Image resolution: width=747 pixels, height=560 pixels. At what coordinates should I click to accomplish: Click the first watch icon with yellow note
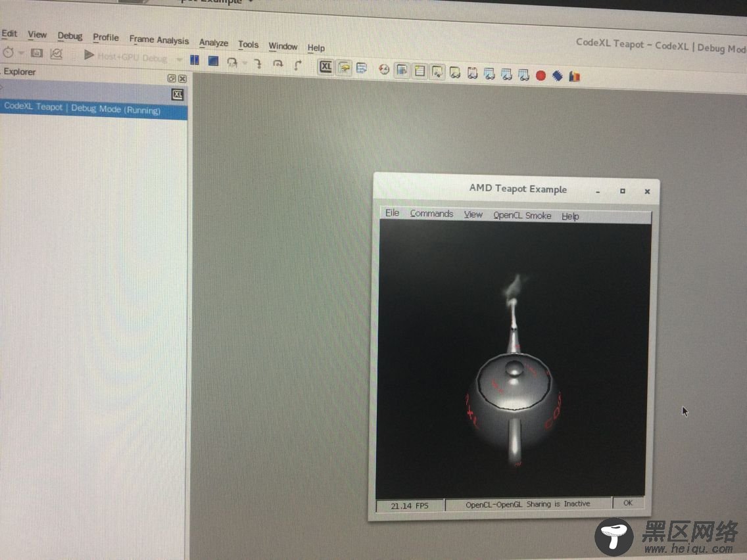click(455, 73)
